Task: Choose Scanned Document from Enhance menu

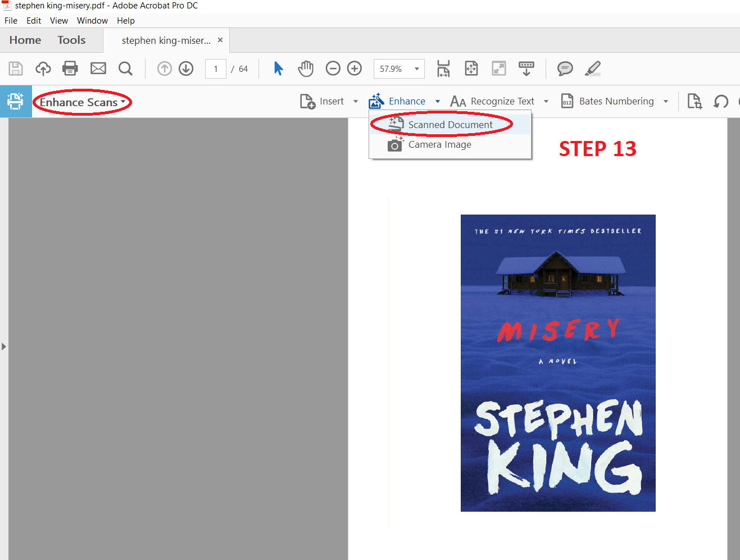Action: tap(450, 125)
